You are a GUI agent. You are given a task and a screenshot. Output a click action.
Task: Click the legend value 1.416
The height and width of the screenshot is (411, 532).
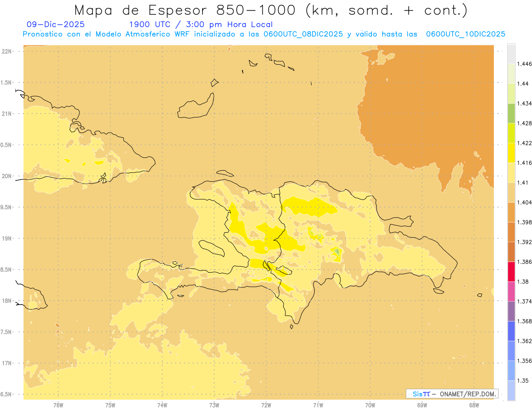coord(524,163)
